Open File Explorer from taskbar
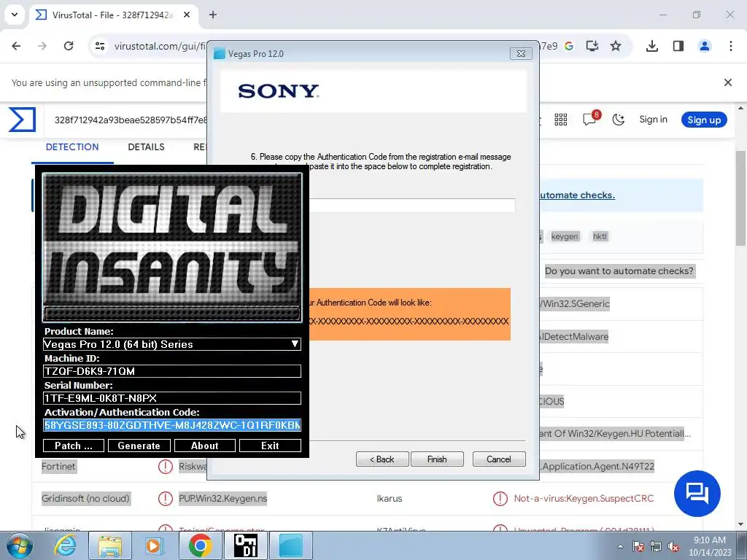 pyautogui.click(x=110, y=545)
